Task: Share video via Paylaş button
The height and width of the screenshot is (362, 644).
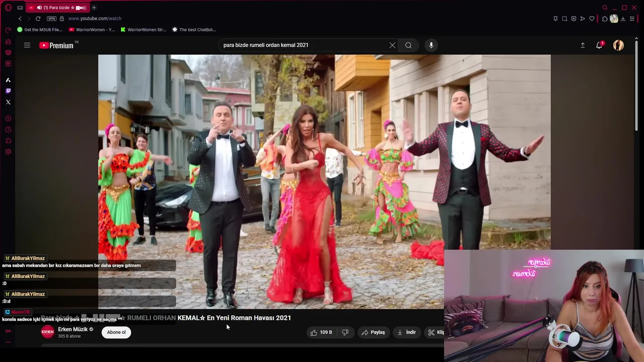Action: coord(373,332)
